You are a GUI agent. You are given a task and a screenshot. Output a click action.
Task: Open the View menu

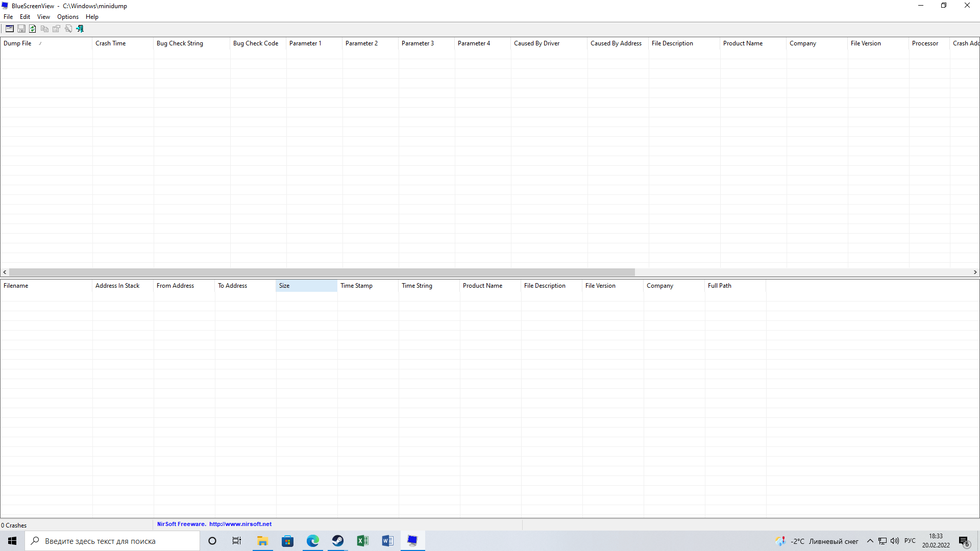(43, 17)
